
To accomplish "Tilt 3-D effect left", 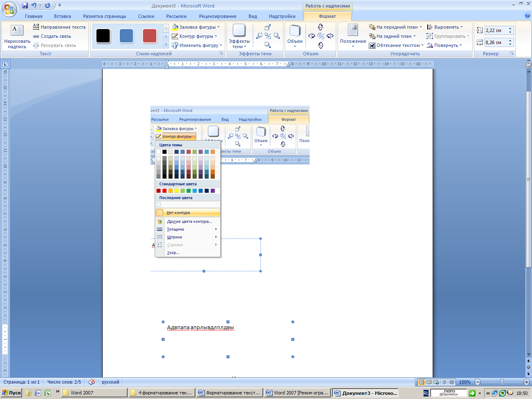I will (x=311, y=36).
